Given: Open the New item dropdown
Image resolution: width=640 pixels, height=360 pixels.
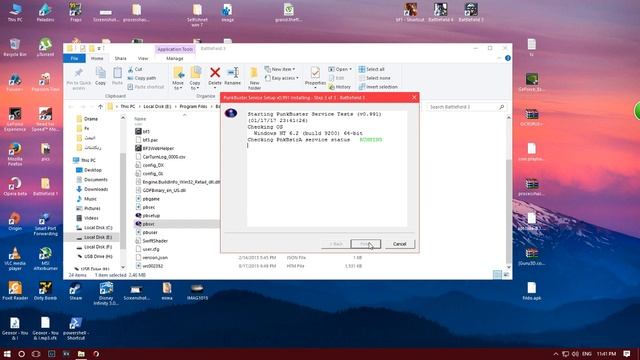Looking at the screenshot, I should (x=280, y=69).
